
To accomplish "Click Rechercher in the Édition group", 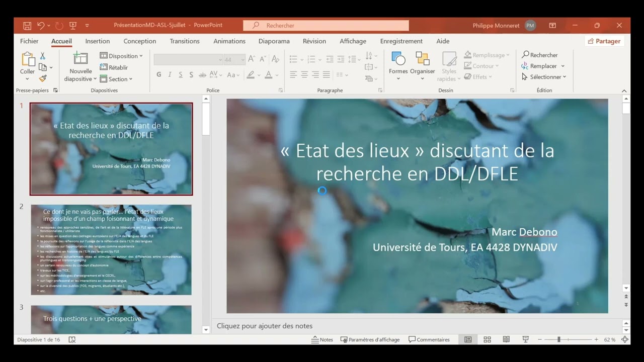I will (x=540, y=55).
